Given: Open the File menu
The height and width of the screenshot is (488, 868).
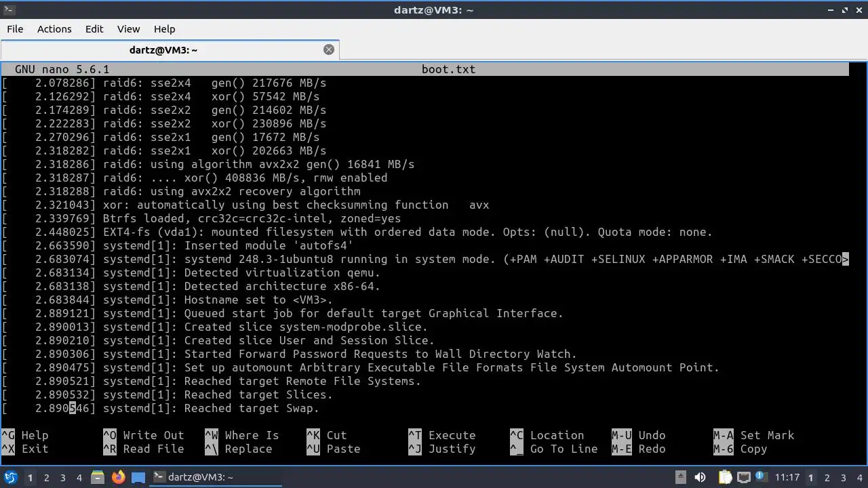Looking at the screenshot, I should (15, 29).
